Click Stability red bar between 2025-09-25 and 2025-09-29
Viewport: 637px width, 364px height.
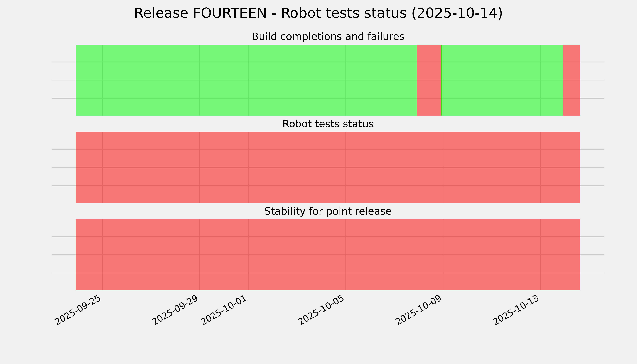point(151,255)
